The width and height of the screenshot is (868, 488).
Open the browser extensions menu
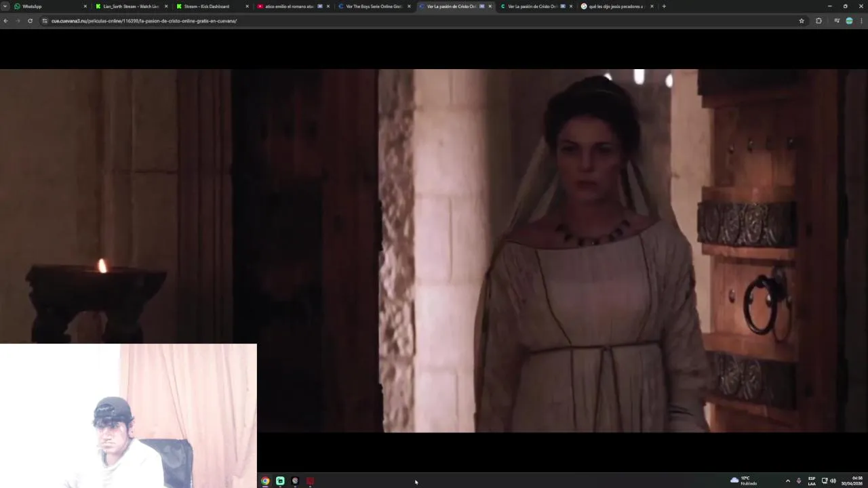(818, 21)
